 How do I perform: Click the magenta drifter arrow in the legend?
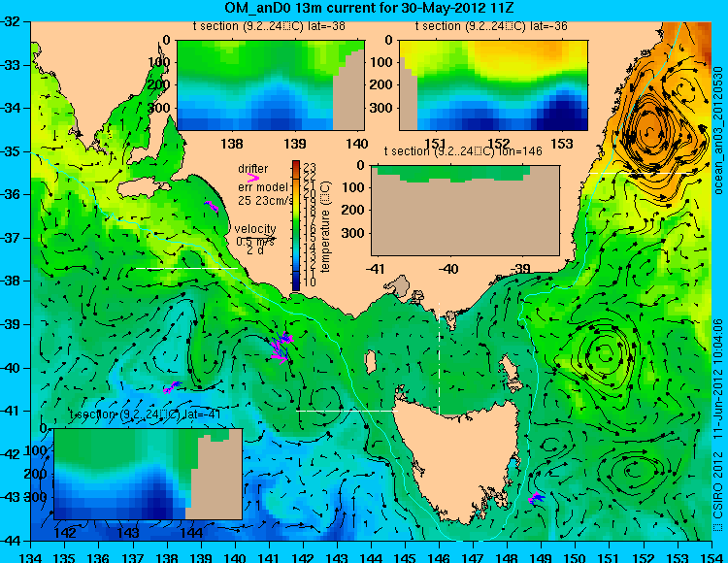click(253, 178)
